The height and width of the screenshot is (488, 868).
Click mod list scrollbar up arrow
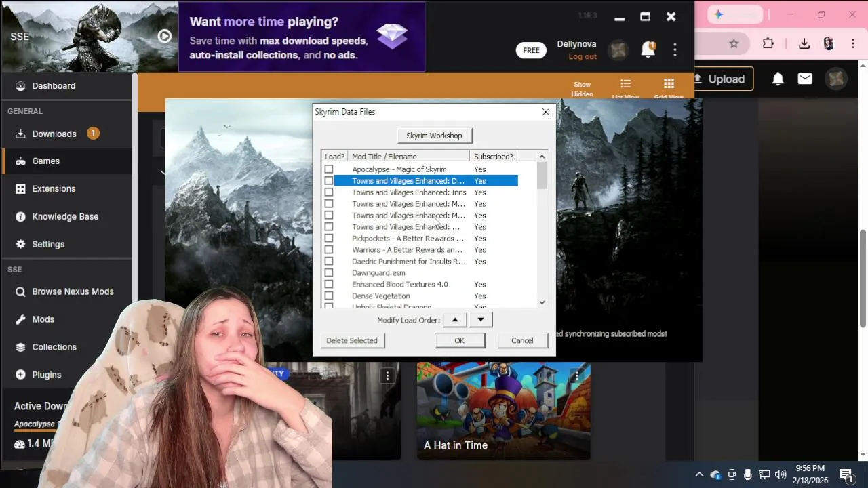point(542,157)
